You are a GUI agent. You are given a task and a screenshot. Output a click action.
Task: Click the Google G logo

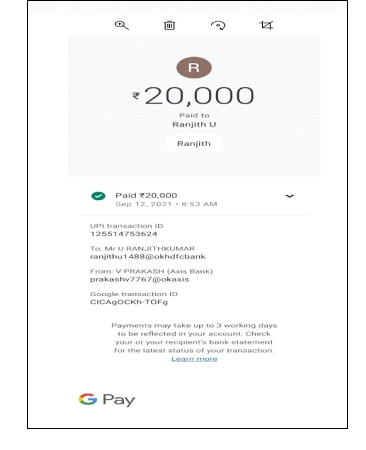coord(88,399)
